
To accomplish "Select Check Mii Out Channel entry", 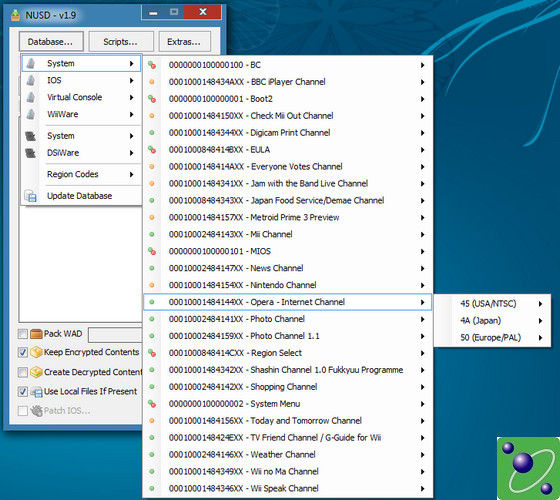I will point(288,116).
